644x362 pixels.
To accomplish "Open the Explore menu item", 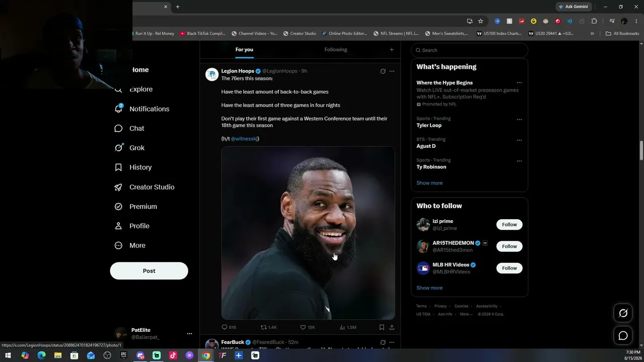I will pos(134,89).
